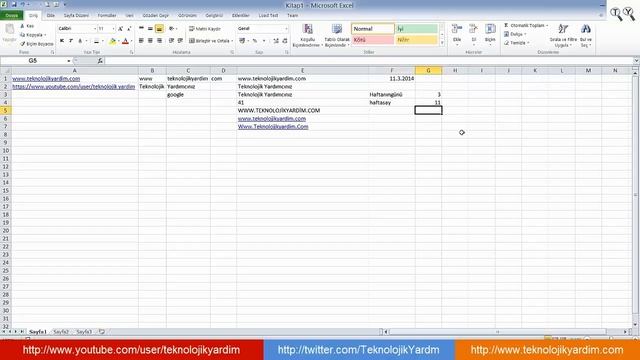Toggle bold formatting
The height and width of the screenshot is (360, 640).
coord(62,41)
